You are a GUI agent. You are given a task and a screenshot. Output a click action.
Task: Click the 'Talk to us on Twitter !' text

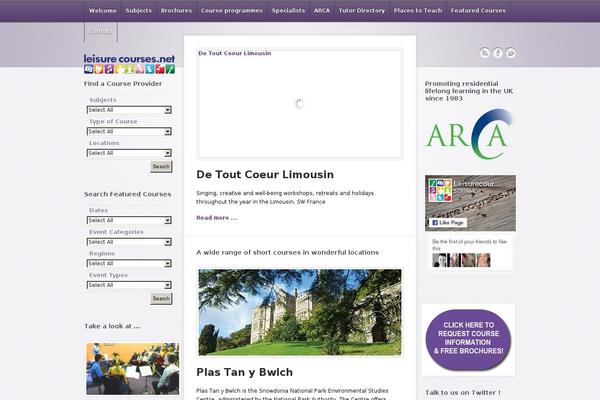463,392
